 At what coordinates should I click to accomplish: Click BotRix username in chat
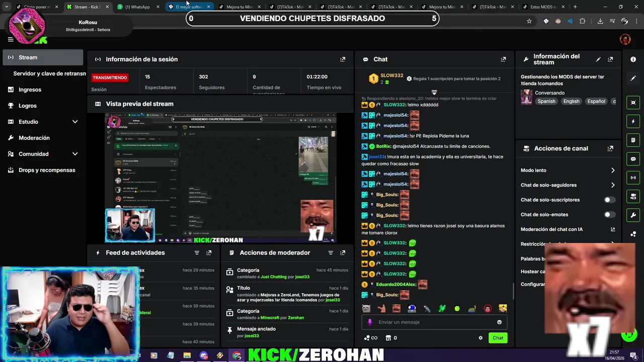point(383,146)
